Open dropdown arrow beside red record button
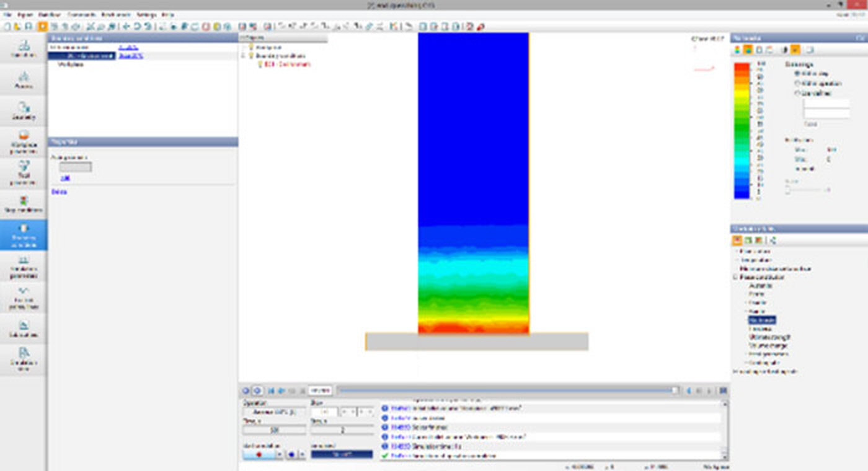This screenshot has height=471, width=868. tap(279, 454)
